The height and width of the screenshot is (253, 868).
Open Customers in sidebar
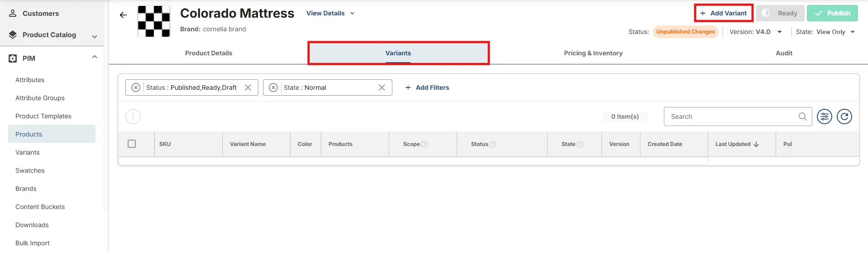tap(41, 14)
